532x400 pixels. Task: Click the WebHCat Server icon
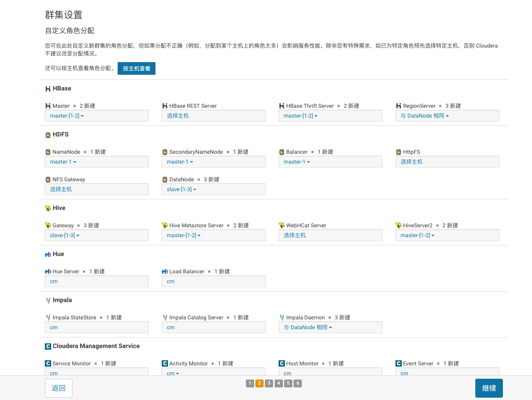[x=282, y=225]
